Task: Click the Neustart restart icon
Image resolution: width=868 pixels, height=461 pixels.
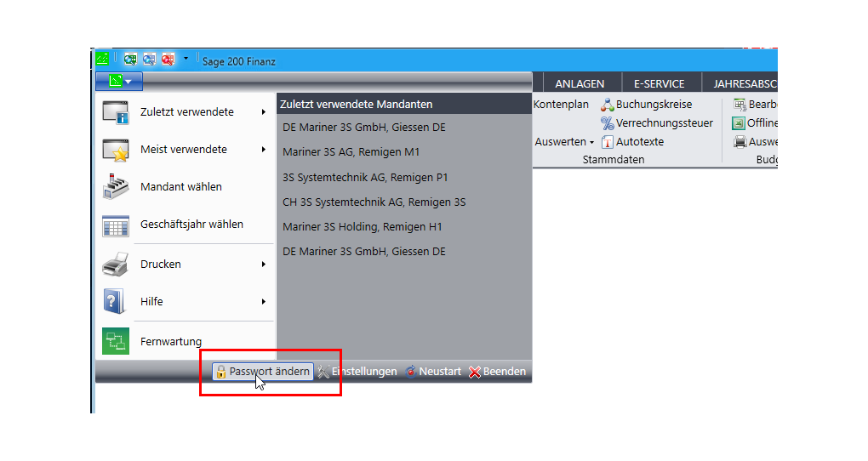Action: coord(411,372)
